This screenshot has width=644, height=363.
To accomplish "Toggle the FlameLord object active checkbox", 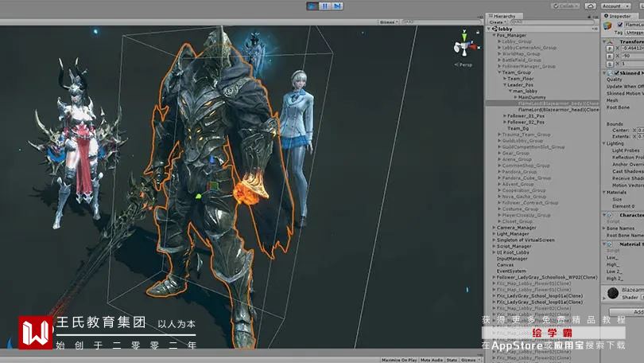I will click(x=619, y=25).
